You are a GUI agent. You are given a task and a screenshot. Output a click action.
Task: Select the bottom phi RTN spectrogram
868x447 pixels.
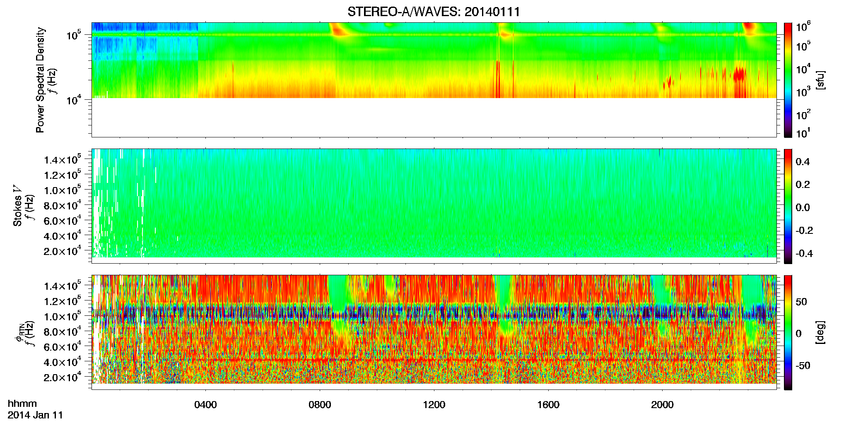tap(434, 332)
